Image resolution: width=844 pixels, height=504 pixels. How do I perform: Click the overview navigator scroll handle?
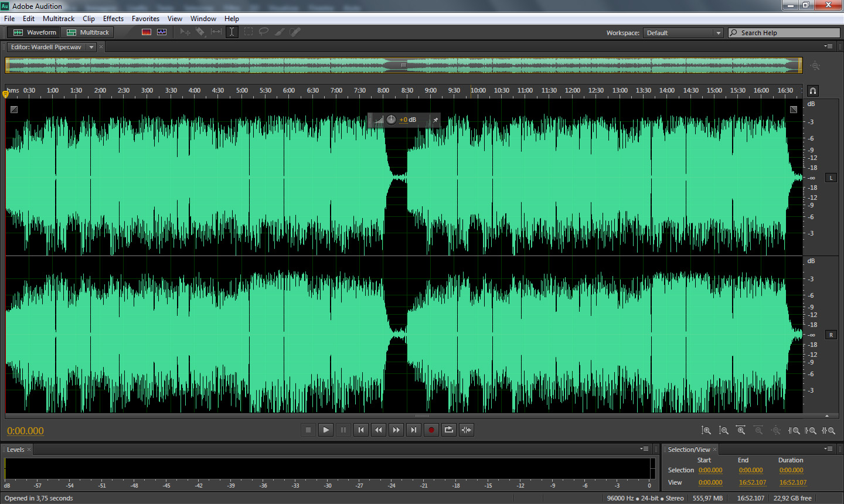[403, 65]
